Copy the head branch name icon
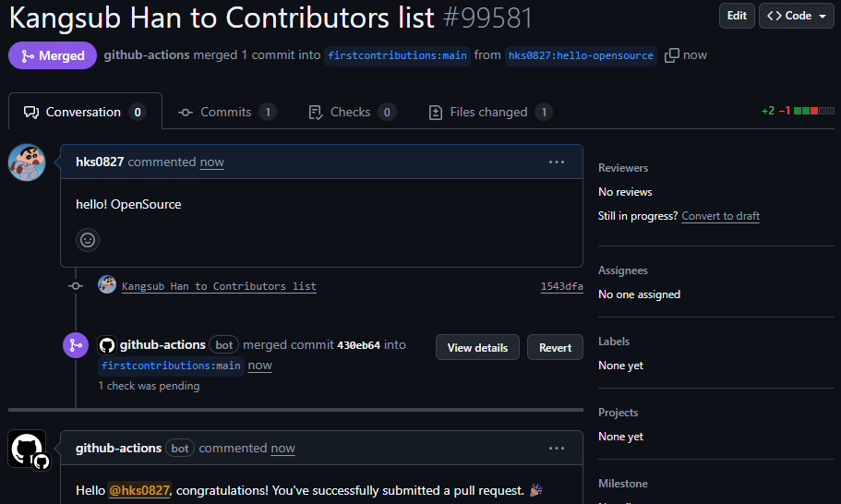This screenshot has width=841, height=504. (x=671, y=55)
